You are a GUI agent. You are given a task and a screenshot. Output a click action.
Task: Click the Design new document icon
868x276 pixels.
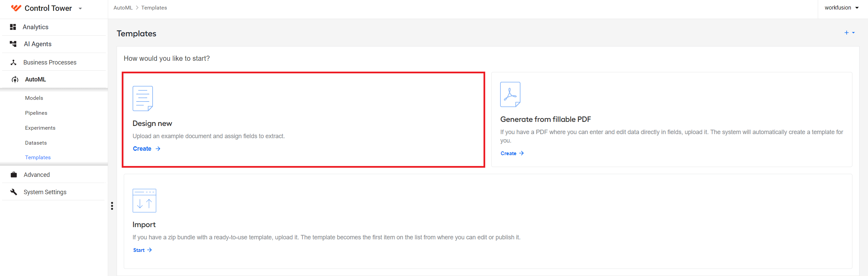click(143, 98)
